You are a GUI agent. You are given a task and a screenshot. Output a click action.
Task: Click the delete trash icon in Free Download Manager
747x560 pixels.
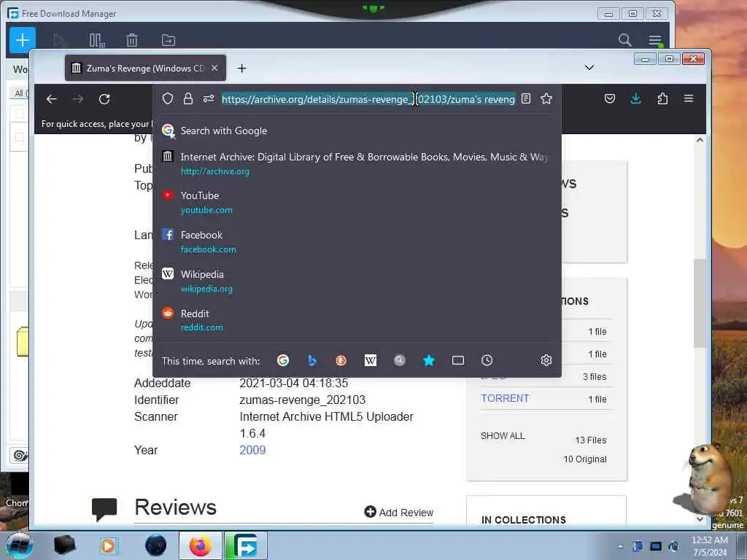pyautogui.click(x=132, y=41)
